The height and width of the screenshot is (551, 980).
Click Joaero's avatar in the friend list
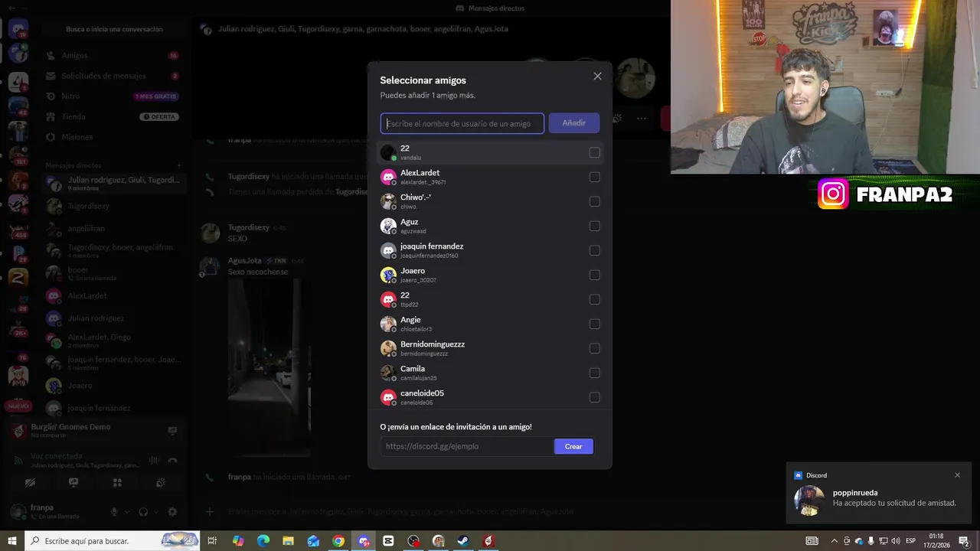(388, 275)
